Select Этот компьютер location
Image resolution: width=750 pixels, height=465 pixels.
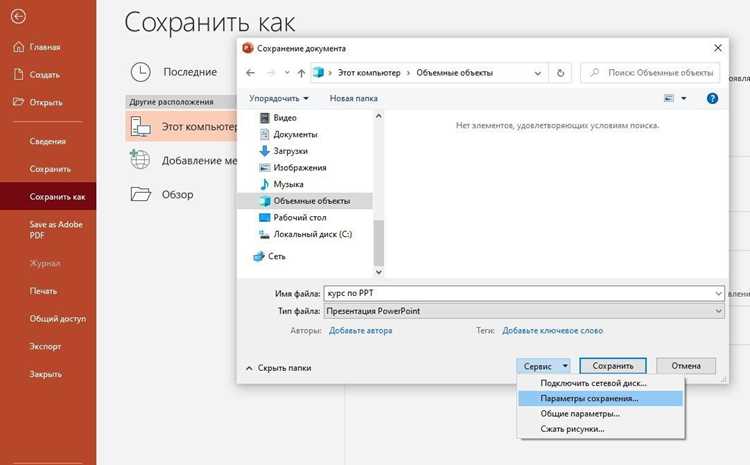point(182,127)
